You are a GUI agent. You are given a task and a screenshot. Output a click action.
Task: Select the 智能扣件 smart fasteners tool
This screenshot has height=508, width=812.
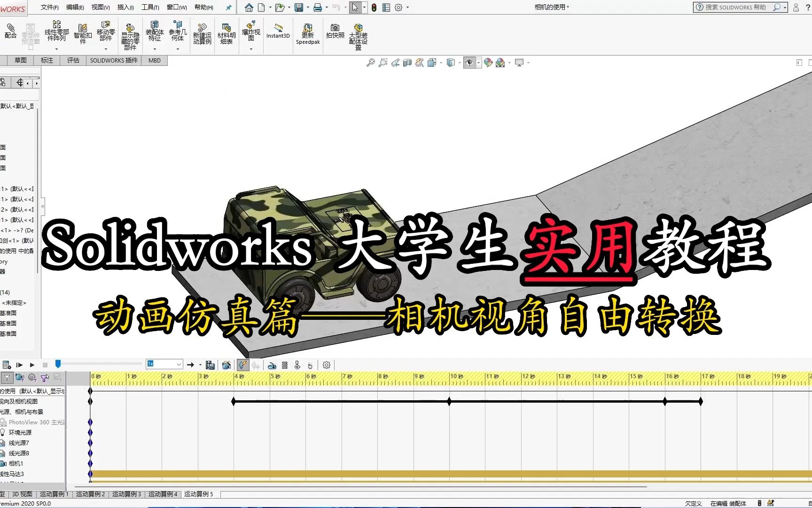pos(83,34)
